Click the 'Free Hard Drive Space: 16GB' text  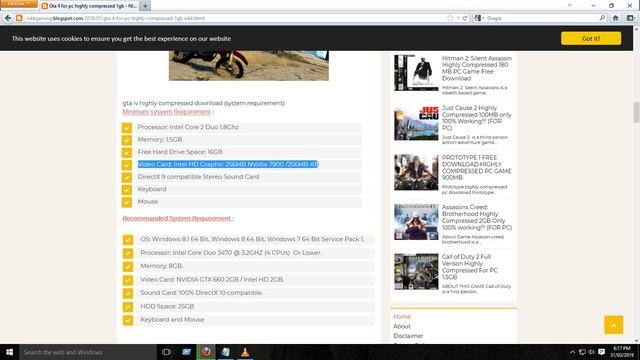point(180,152)
